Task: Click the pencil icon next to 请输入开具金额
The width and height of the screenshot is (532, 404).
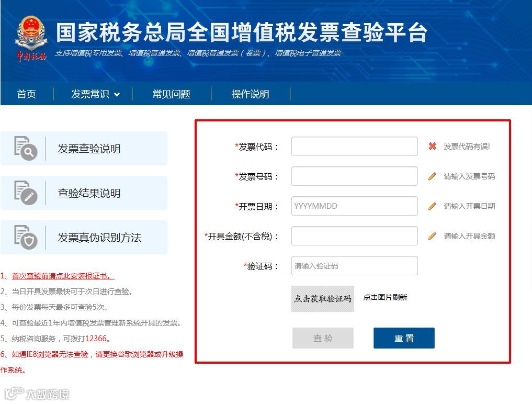Action: (x=432, y=236)
